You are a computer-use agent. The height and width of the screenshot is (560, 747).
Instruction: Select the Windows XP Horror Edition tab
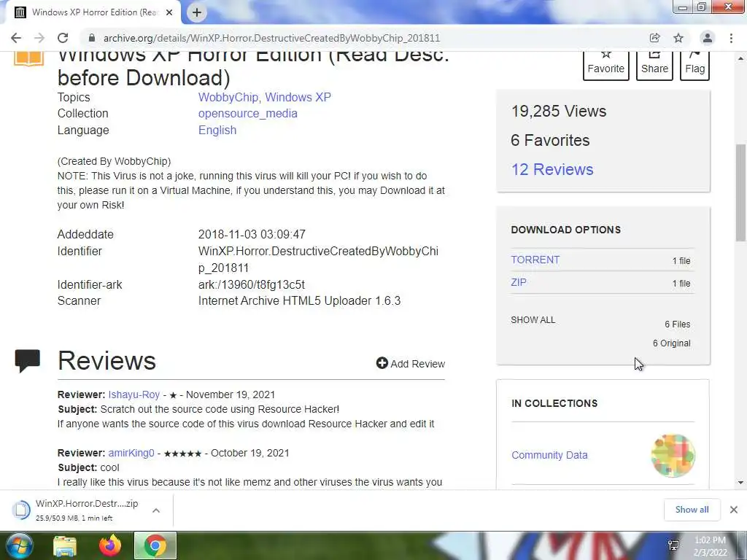click(x=93, y=12)
